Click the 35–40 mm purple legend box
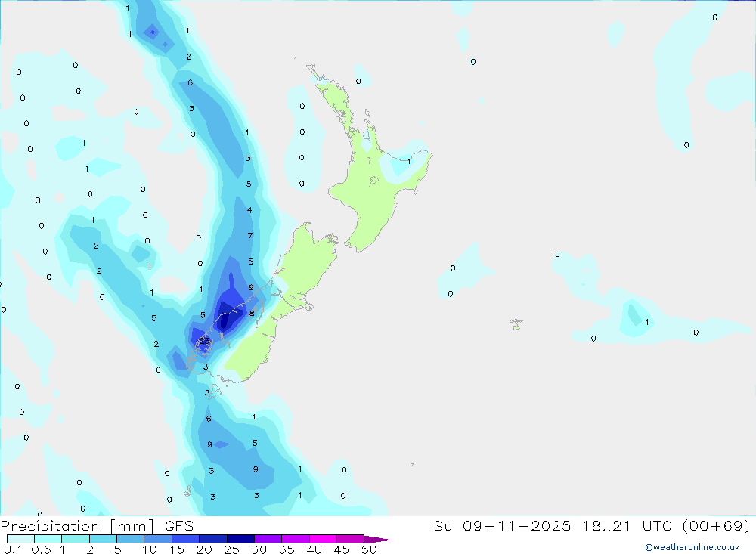This screenshot has height=554, width=756. [x=296, y=539]
